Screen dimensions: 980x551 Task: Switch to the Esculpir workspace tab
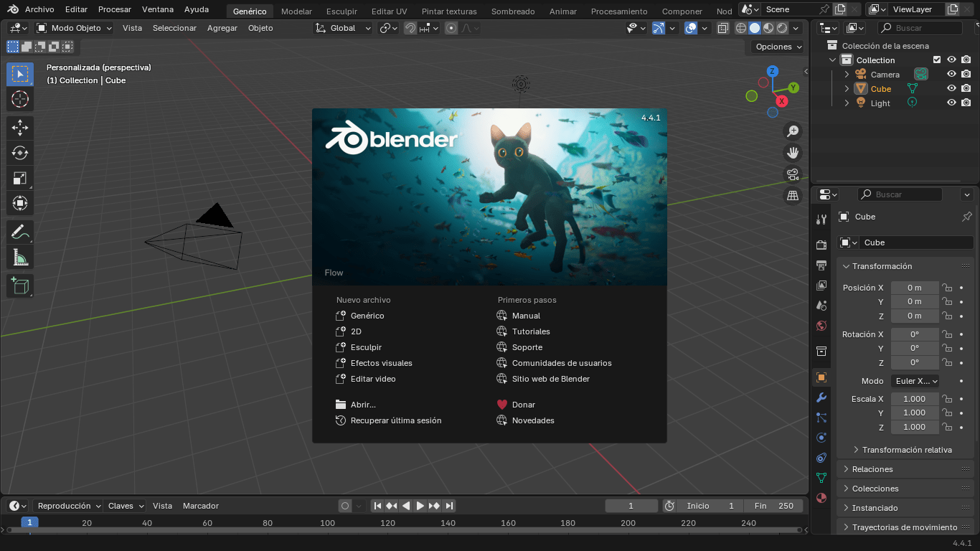341,11
